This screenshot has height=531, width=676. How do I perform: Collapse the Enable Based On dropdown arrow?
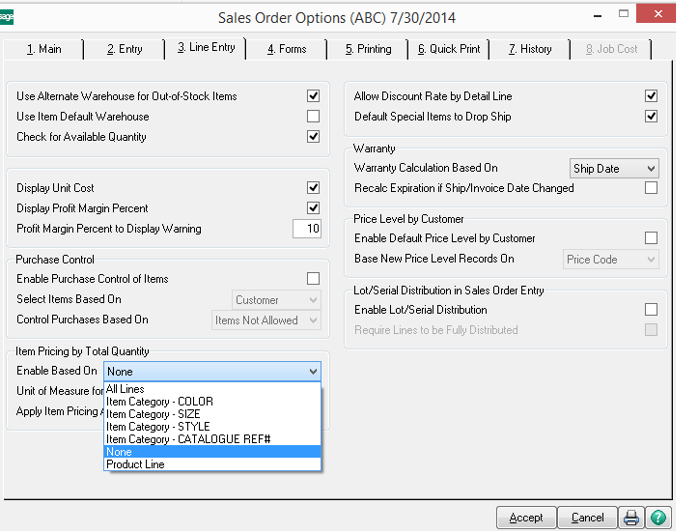[x=313, y=371]
